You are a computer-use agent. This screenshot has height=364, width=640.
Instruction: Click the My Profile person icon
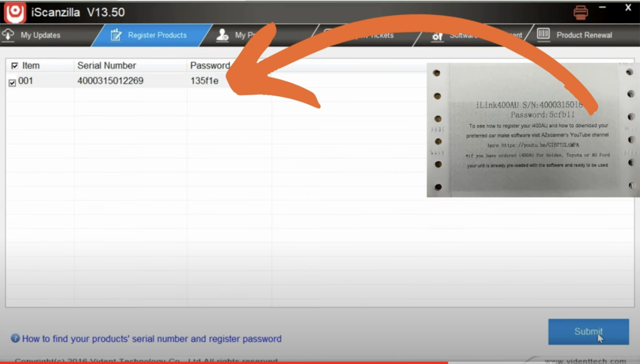(222, 35)
